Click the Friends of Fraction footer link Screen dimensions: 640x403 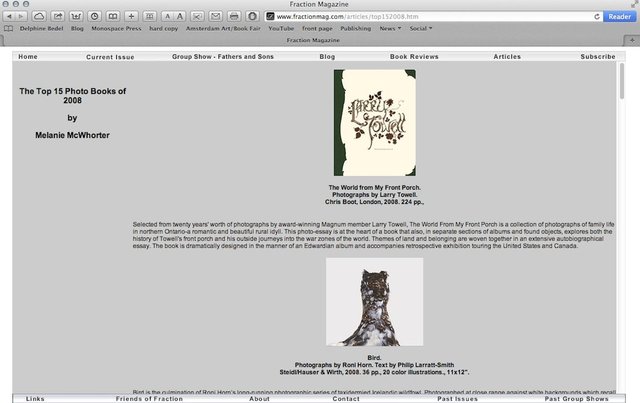[149, 398]
